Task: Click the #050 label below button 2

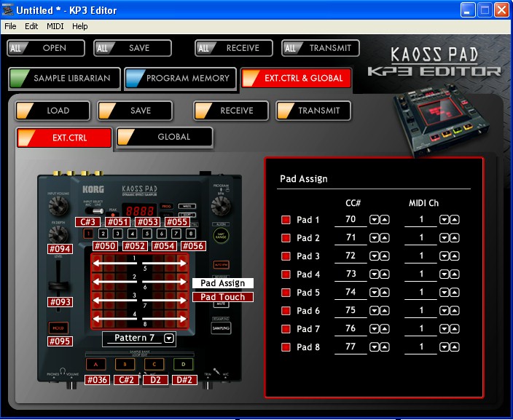Action: click(105, 246)
